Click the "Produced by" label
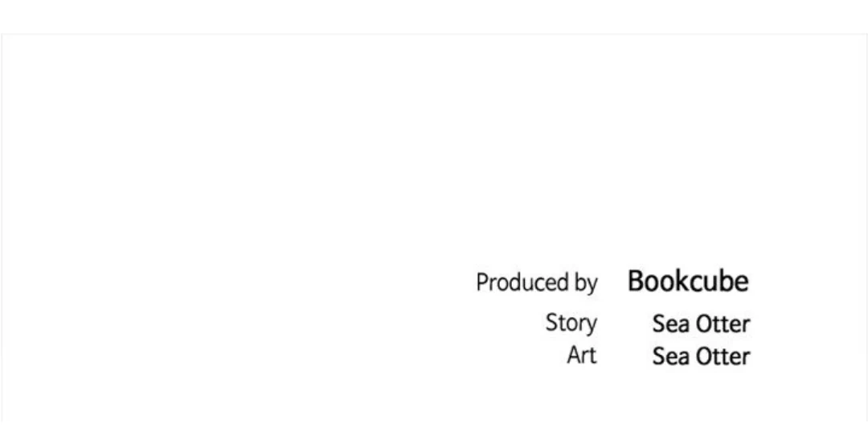 coord(536,283)
